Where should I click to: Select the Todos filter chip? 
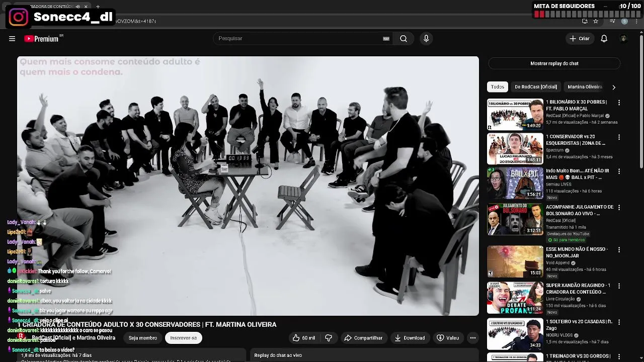coord(498,87)
